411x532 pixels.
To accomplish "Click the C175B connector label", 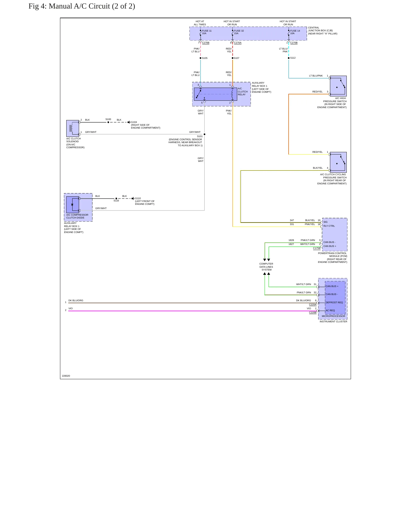I will [317, 248].
